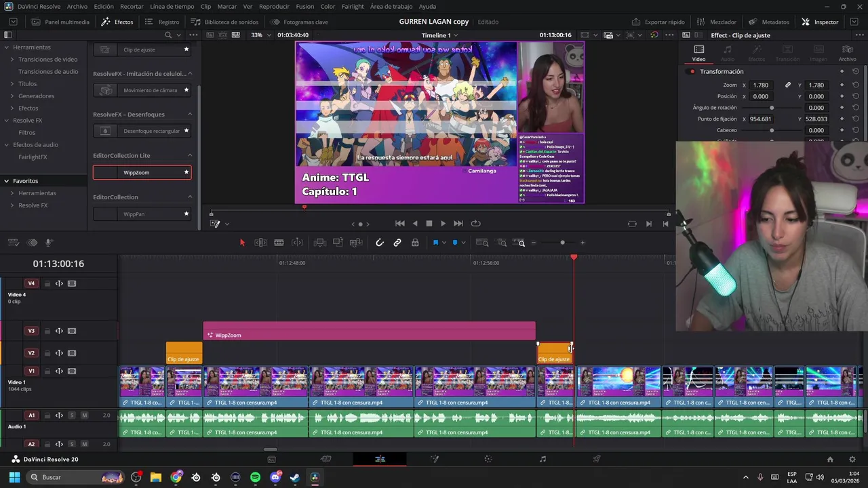Open the Archivo menu
Image resolution: width=868 pixels, height=488 pixels.
pos(77,6)
